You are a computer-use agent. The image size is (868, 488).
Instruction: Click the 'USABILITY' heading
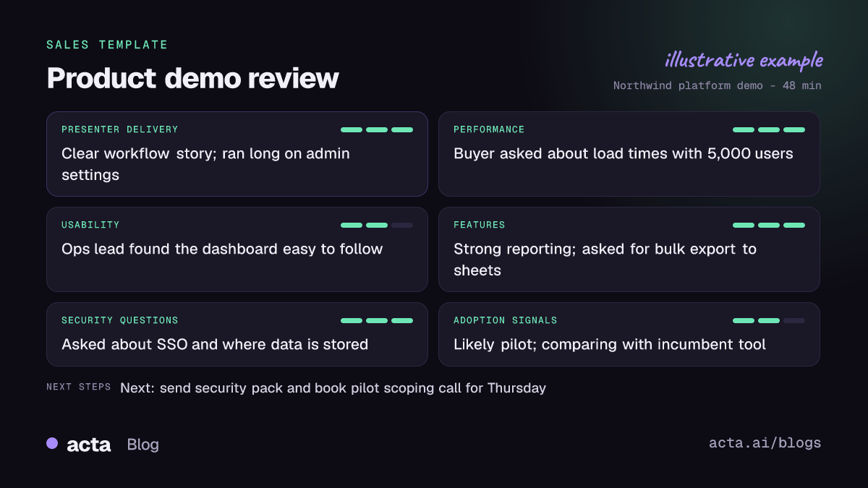click(90, 225)
